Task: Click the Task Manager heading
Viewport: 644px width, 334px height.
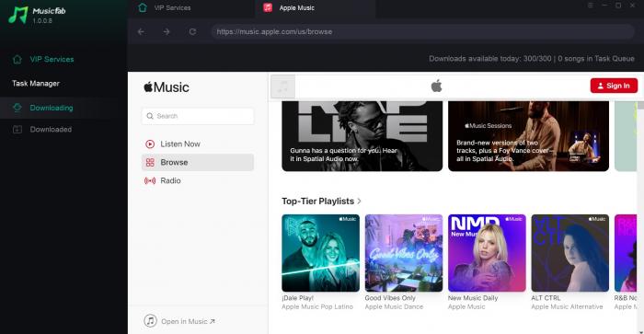Action: tap(36, 84)
